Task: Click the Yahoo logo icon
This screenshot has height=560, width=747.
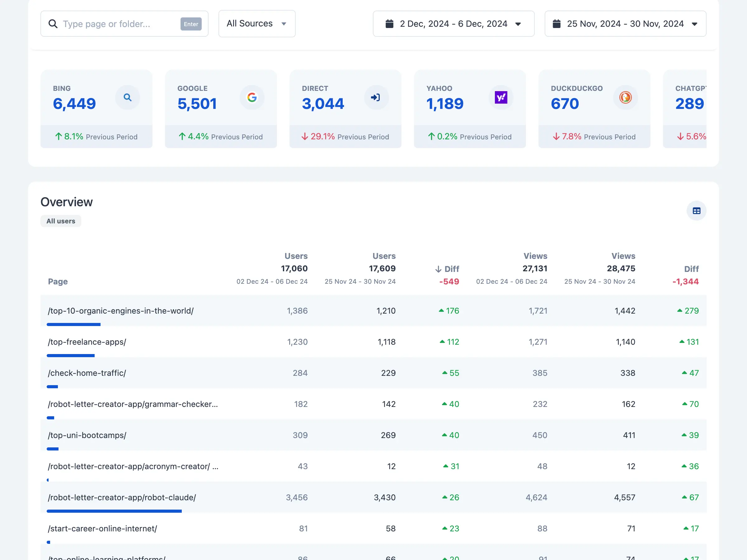Action: click(x=501, y=98)
